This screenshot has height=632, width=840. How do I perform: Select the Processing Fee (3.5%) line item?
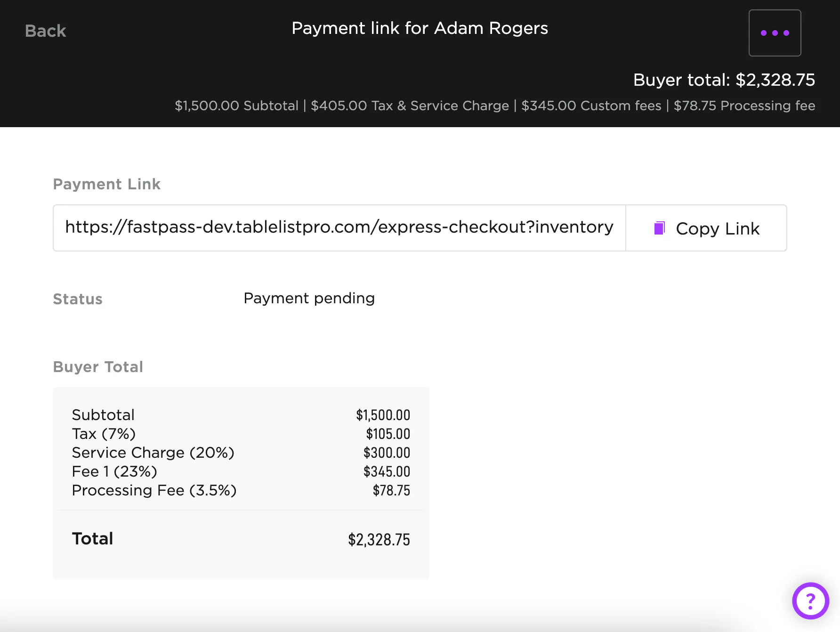click(154, 490)
